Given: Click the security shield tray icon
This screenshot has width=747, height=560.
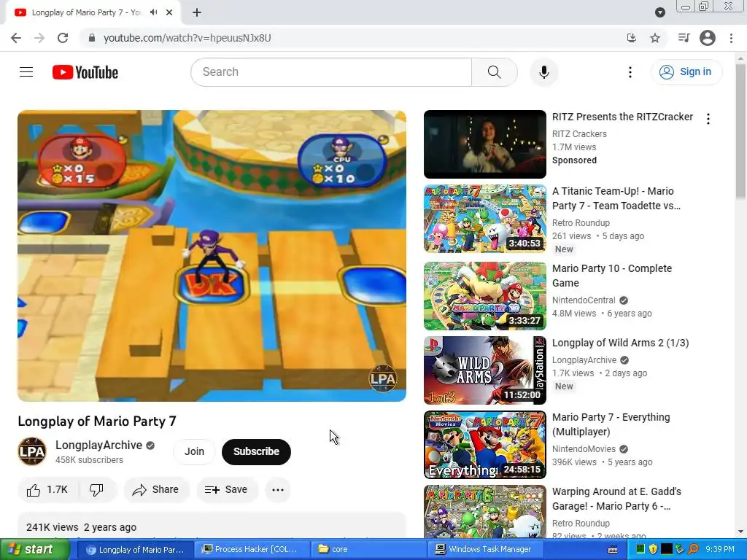Looking at the screenshot, I should click(653, 549).
